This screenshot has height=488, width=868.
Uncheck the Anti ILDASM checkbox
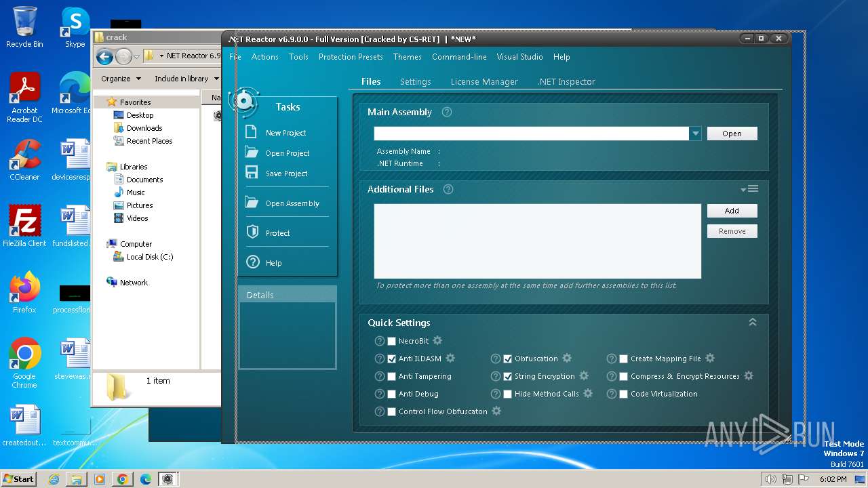click(391, 359)
